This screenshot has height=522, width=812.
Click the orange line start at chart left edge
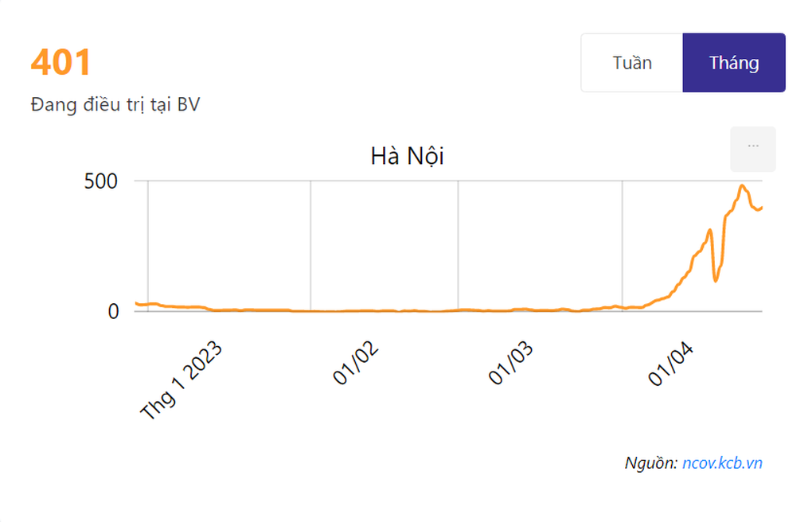[x=136, y=303]
